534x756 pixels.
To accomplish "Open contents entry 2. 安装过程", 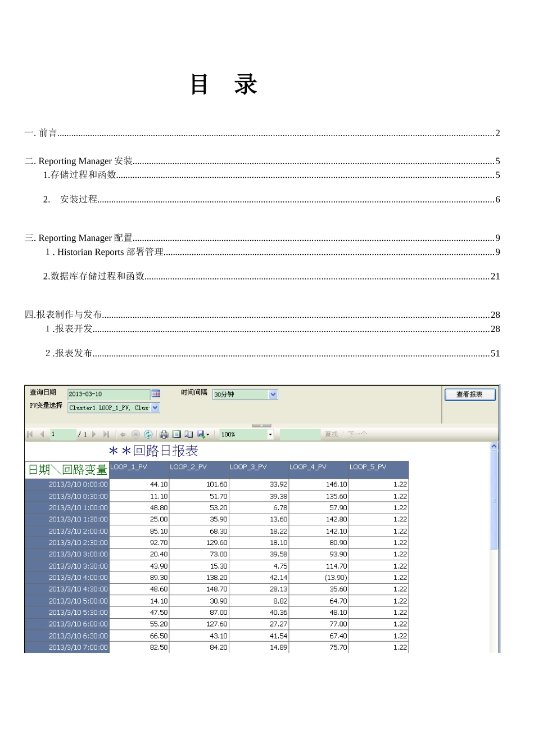I will 271,199.
